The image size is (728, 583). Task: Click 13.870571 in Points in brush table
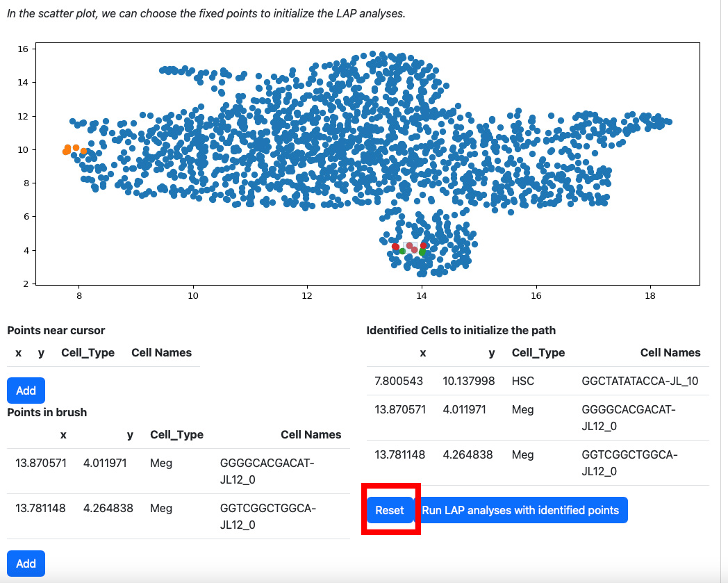tap(41, 463)
